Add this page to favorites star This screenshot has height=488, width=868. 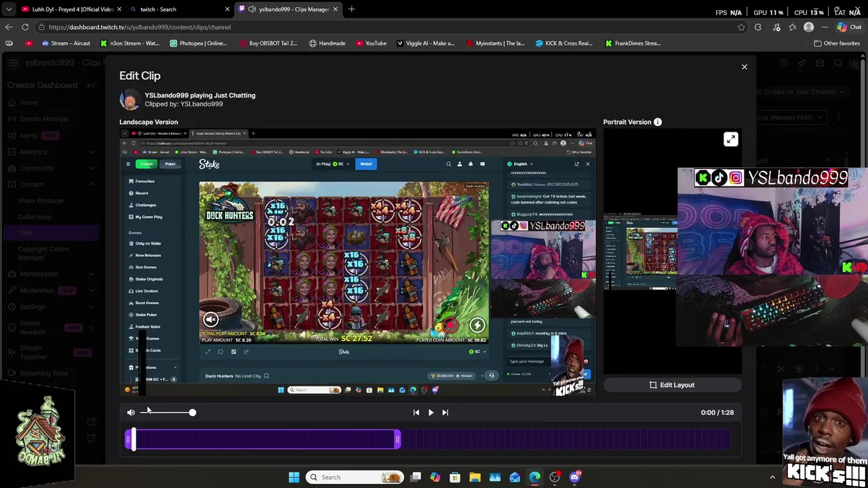pos(741,27)
